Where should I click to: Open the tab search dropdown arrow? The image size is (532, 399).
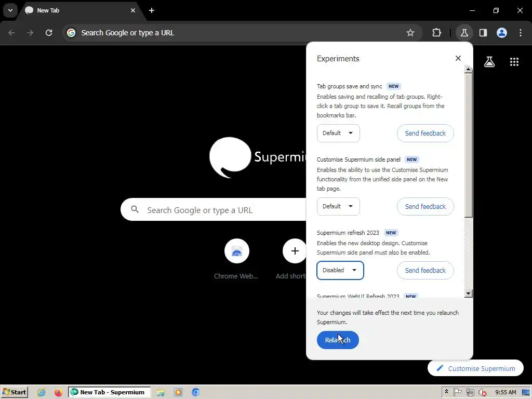[10, 10]
